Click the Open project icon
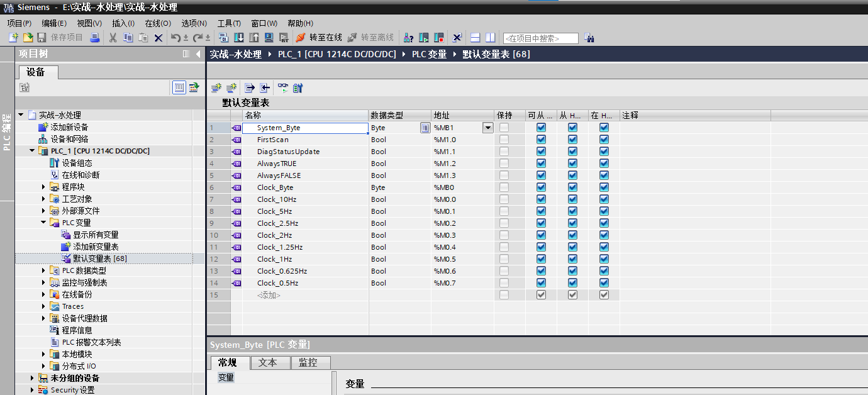The height and width of the screenshot is (395, 868). click(x=28, y=38)
